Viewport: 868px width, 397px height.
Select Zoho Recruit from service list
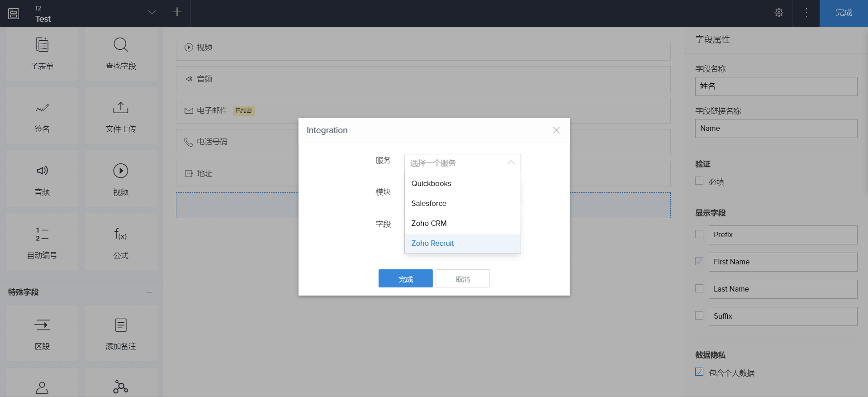(432, 243)
